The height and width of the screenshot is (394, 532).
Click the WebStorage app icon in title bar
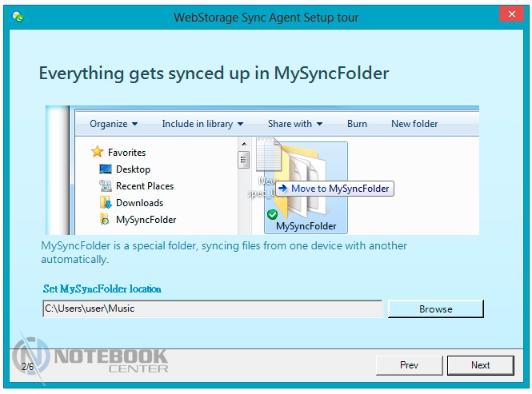(17, 17)
